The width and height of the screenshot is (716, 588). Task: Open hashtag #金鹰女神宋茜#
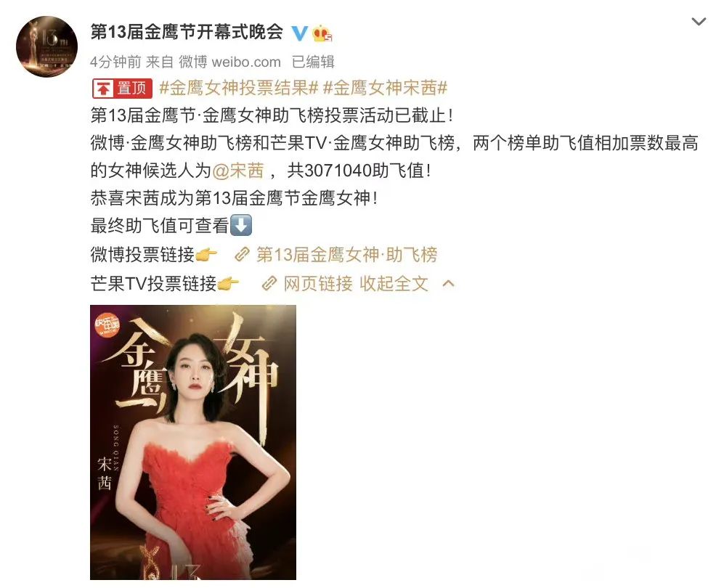point(385,88)
